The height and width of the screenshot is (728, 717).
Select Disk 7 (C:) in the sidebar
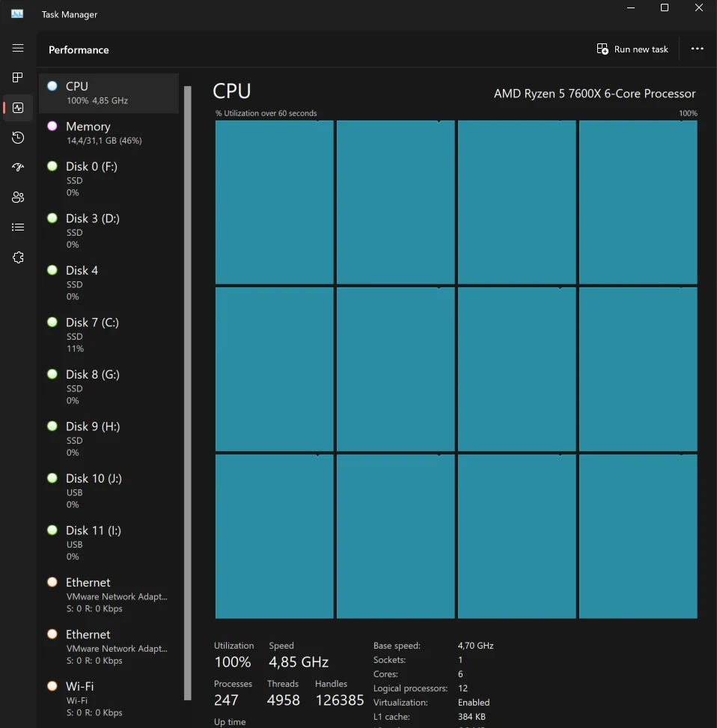[109, 334]
